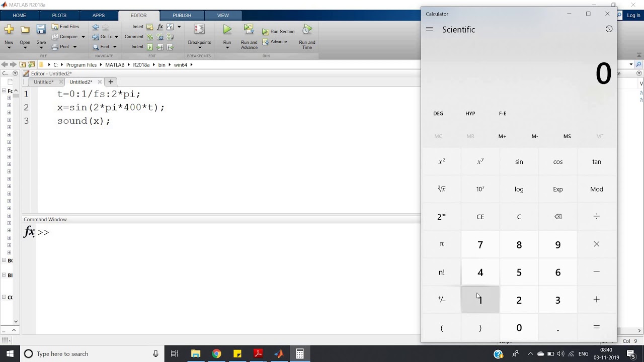Click the backspace key in Calculator
The image size is (644, 362).
coord(558,217)
